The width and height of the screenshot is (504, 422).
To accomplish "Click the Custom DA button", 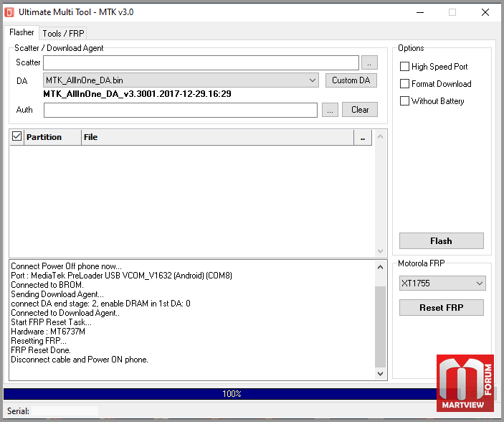I will pyautogui.click(x=351, y=80).
